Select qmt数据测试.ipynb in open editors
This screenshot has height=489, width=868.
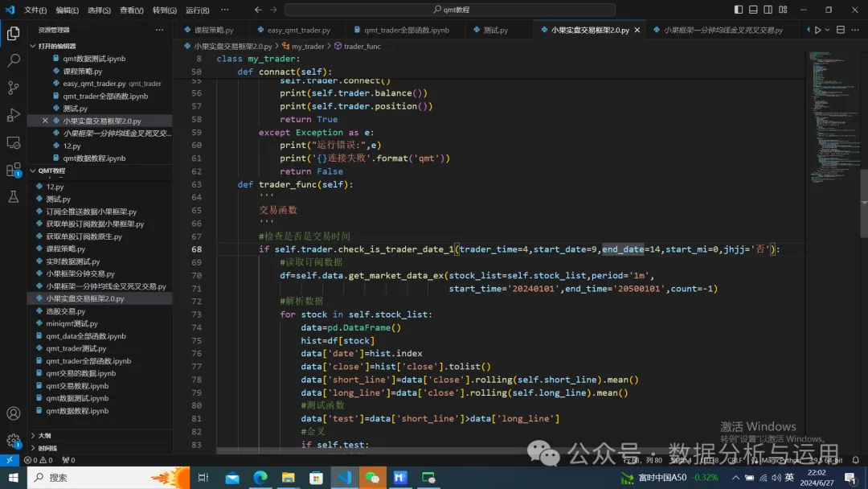coord(94,59)
